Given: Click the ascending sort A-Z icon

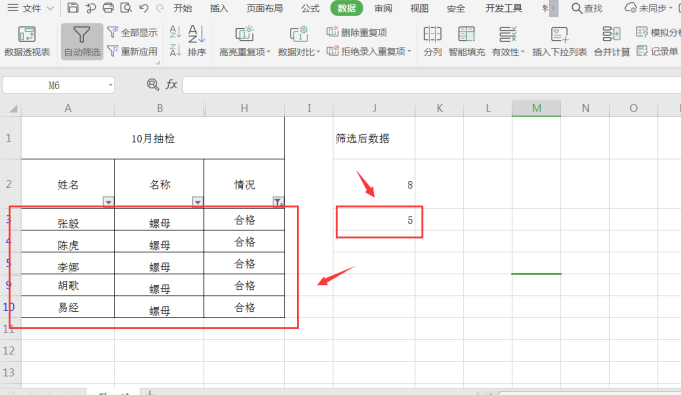Looking at the screenshot, I should tap(175, 32).
